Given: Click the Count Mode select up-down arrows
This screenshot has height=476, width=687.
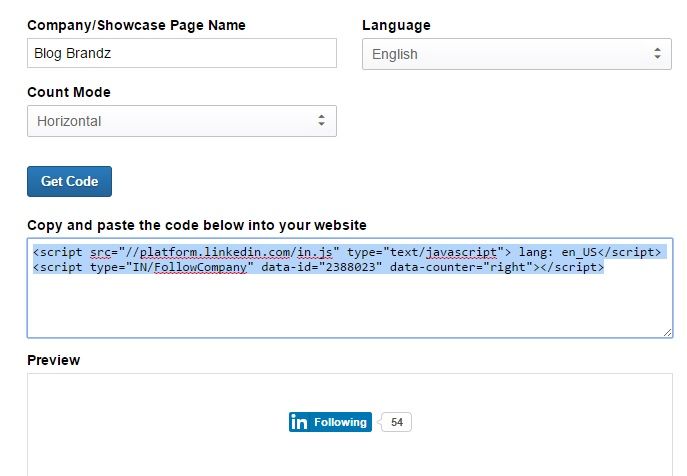Looking at the screenshot, I should pos(322,121).
